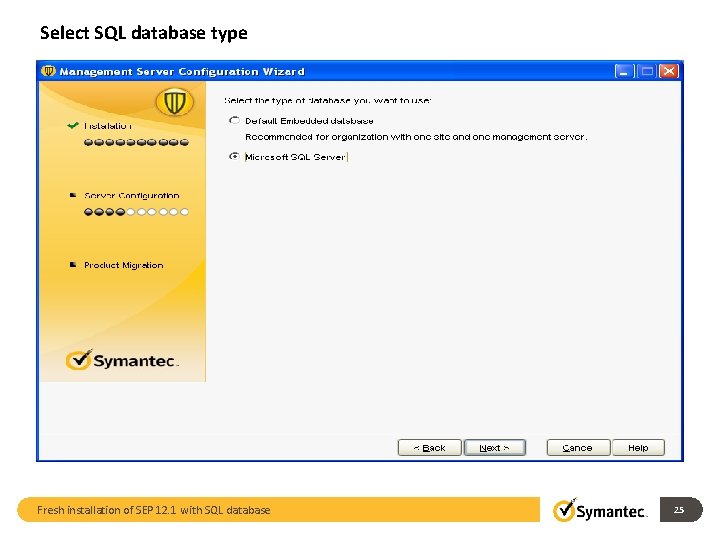Click the Server Configuration progress dots
The height and width of the screenshot is (540, 720).
(x=136, y=212)
